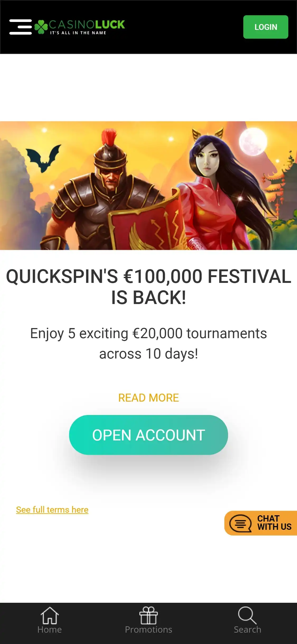Switch to the Promotions tab label

tap(149, 630)
